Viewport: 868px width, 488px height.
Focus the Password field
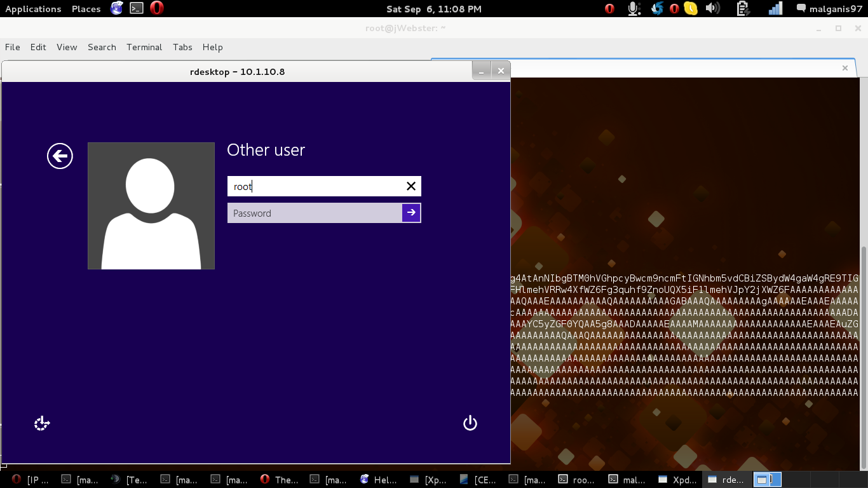click(315, 213)
